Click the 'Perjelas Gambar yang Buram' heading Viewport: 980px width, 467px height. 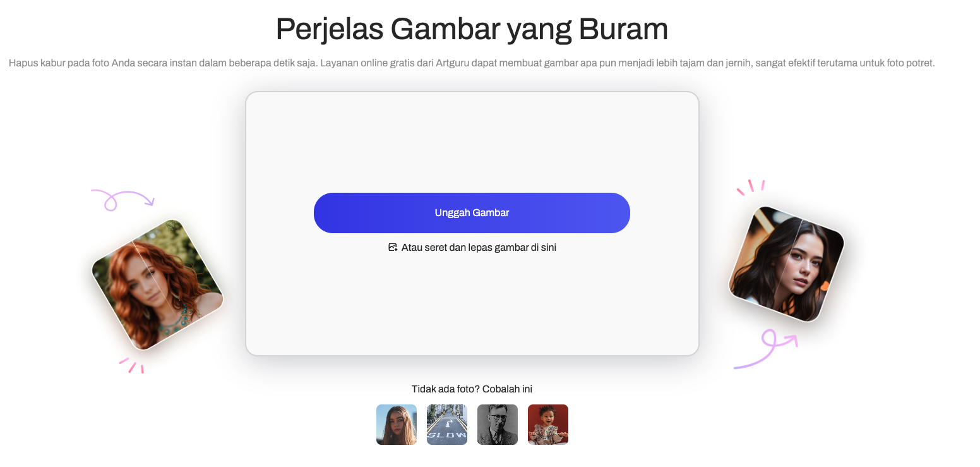click(472, 28)
